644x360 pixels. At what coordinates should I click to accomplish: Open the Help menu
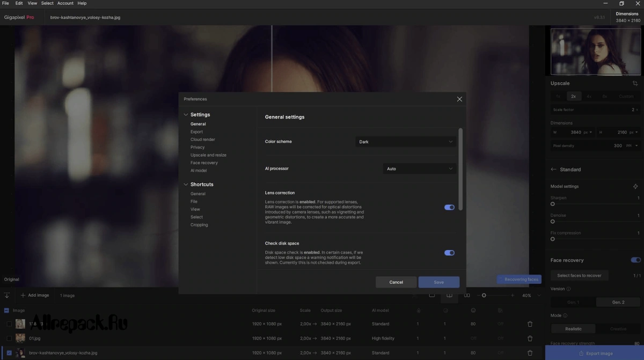[x=82, y=3]
